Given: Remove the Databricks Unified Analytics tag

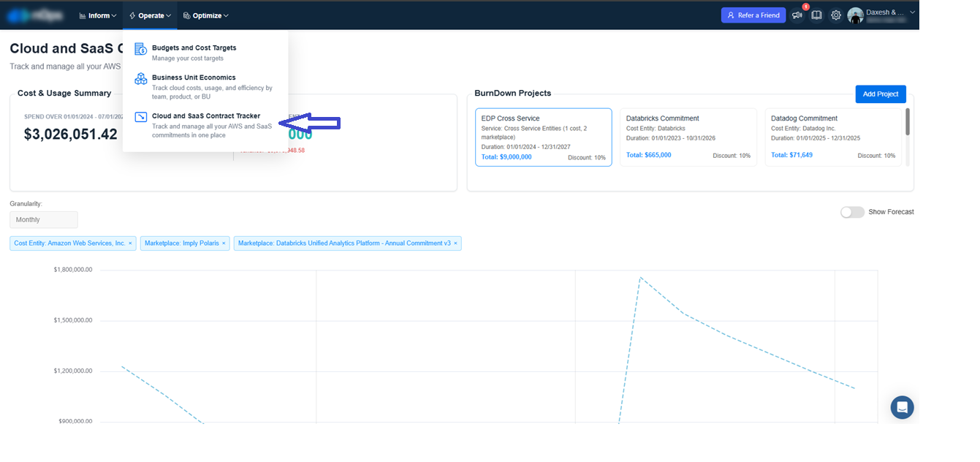Looking at the screenshot, I should (455, 243).
